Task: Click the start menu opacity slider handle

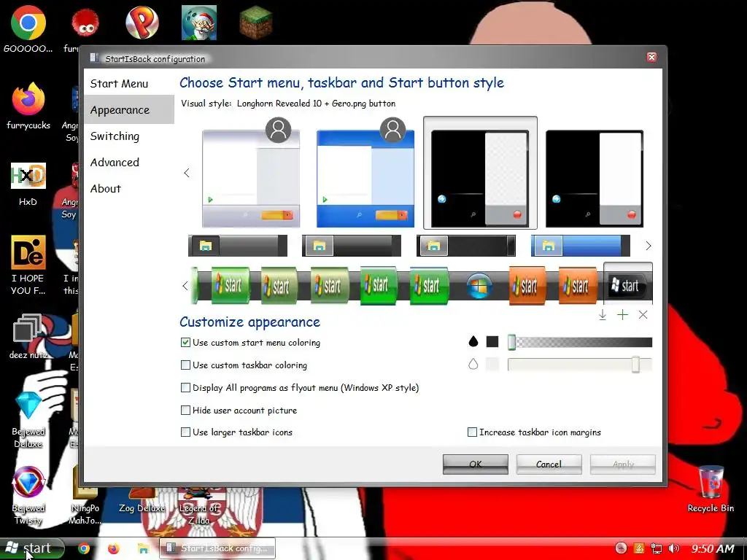Action: click(511, 342)
